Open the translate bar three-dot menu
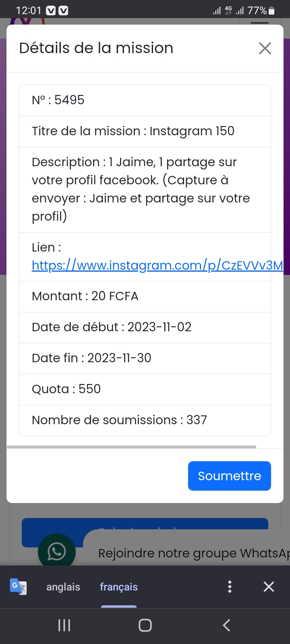The width and height of the screenshot is (290, 644). coord(230,586)
